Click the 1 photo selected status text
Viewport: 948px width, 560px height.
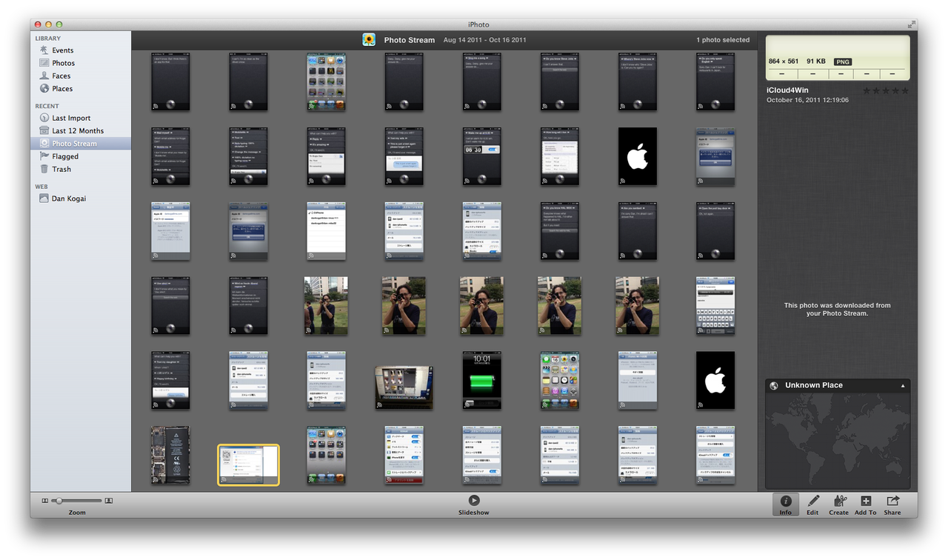723,40
